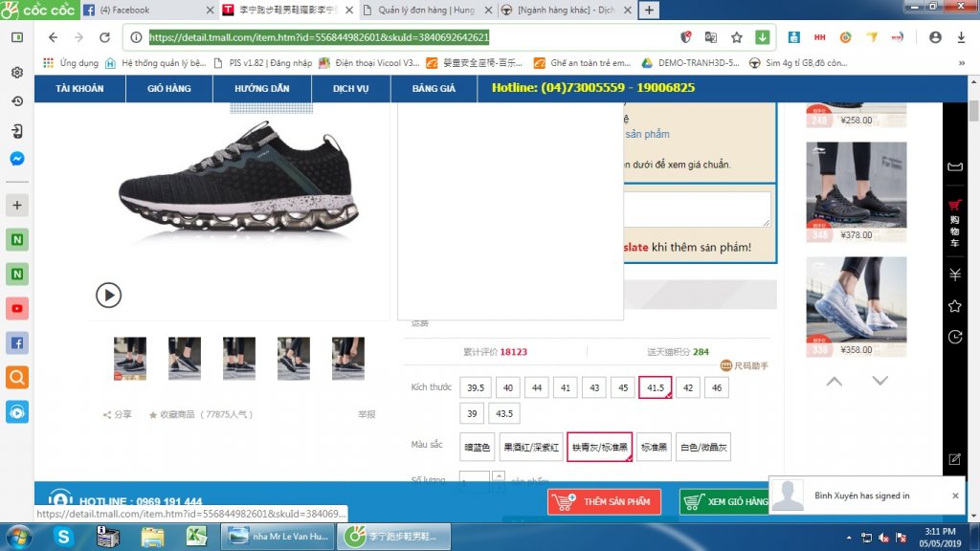The image size is (980, 551).
Task: Open the 购物车 cart in right black sidebar
Action: tap(954, 224)
